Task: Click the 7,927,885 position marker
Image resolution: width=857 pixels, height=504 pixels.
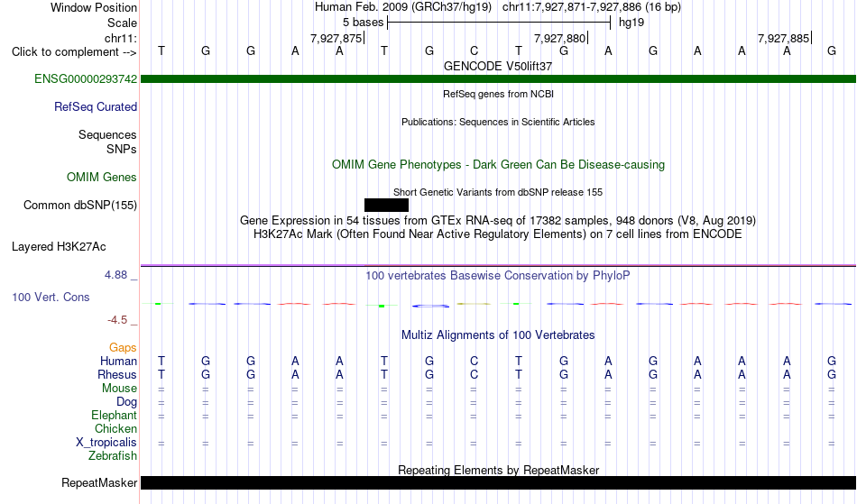Action: (x=784, y=39)
